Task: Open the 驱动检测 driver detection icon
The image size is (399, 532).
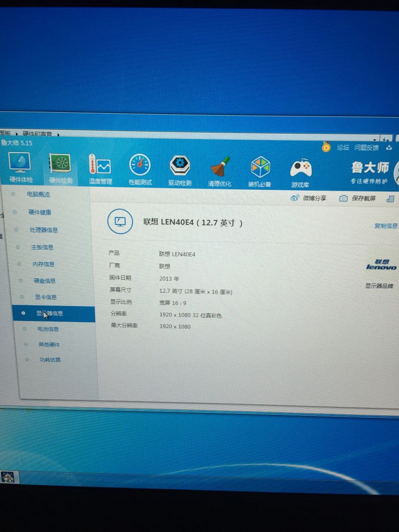Action: coord(180,171)
